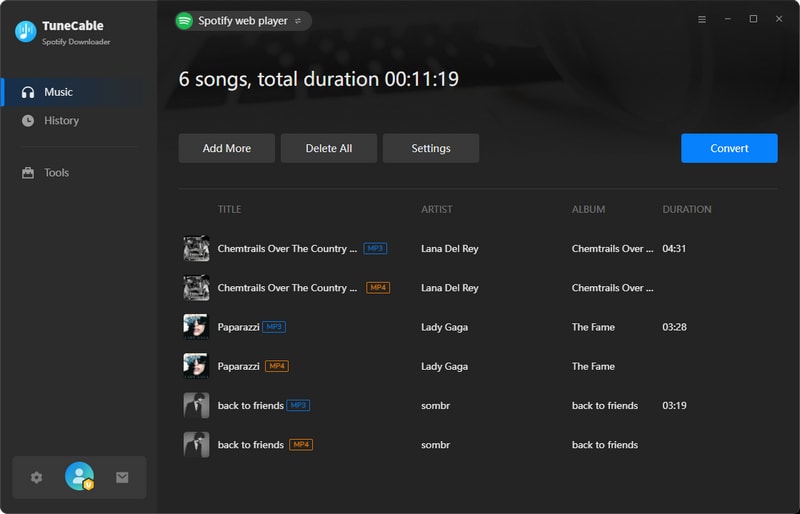Click sombr artist in MP3 row
This screenshot has width=800, height=514.
pyautogui.click(x=435, y=405)
